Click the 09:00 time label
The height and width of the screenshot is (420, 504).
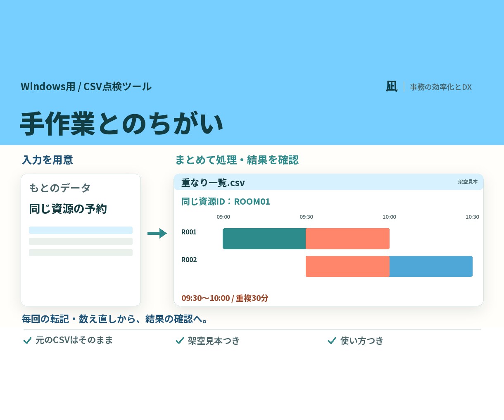point(223,217)
